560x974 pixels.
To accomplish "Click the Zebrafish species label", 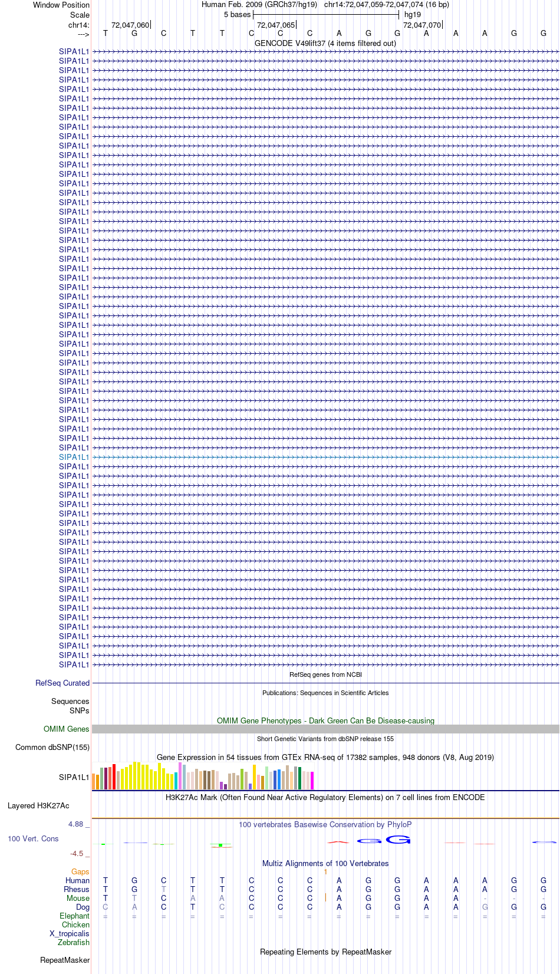I will click(74, 942).
